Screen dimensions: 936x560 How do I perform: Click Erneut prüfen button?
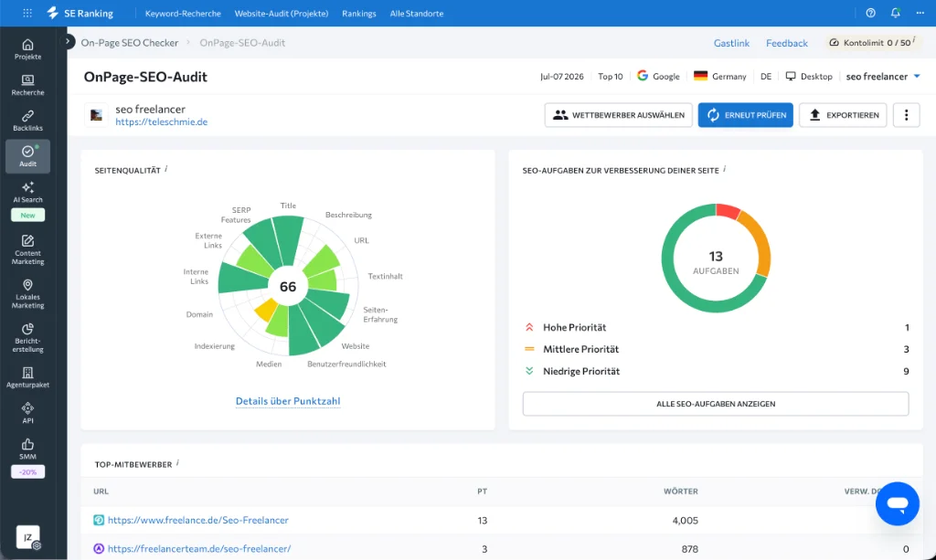746,115
